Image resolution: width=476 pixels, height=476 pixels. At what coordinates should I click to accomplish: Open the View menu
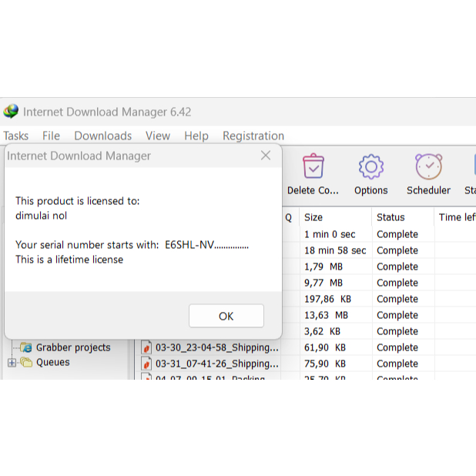pos(158,136)
